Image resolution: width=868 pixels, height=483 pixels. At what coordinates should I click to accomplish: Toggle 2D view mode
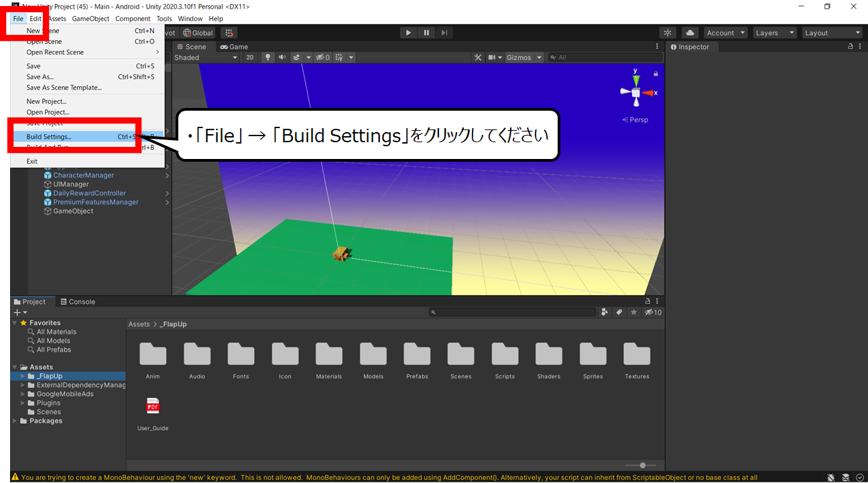250,58
